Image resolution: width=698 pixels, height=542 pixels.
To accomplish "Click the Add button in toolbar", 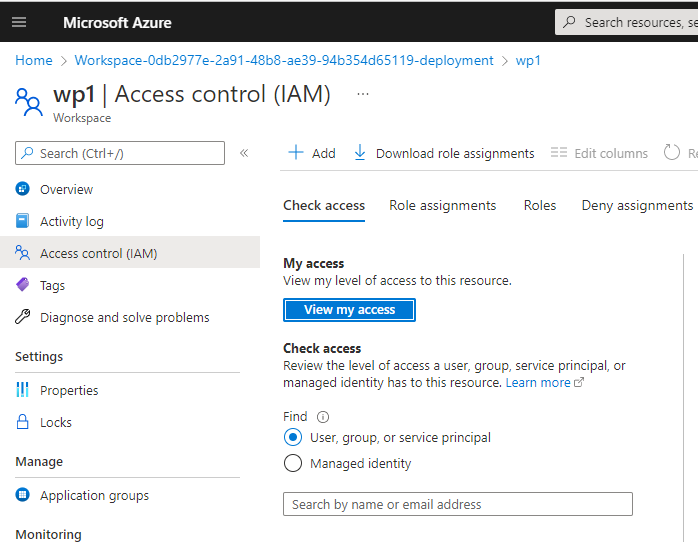I will pyautogui.click(x=312, y=153).
